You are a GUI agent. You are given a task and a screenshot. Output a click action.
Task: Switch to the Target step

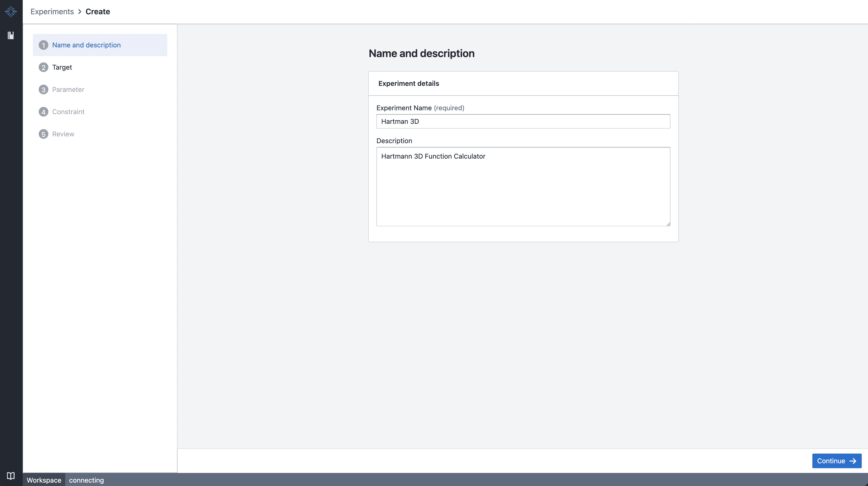[x=62, y=67]
